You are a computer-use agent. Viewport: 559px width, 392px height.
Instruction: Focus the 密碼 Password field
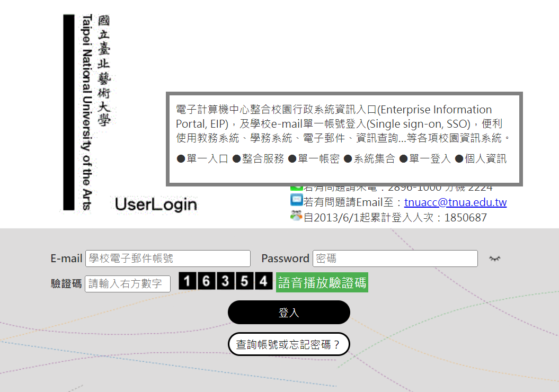coord(395,259)
